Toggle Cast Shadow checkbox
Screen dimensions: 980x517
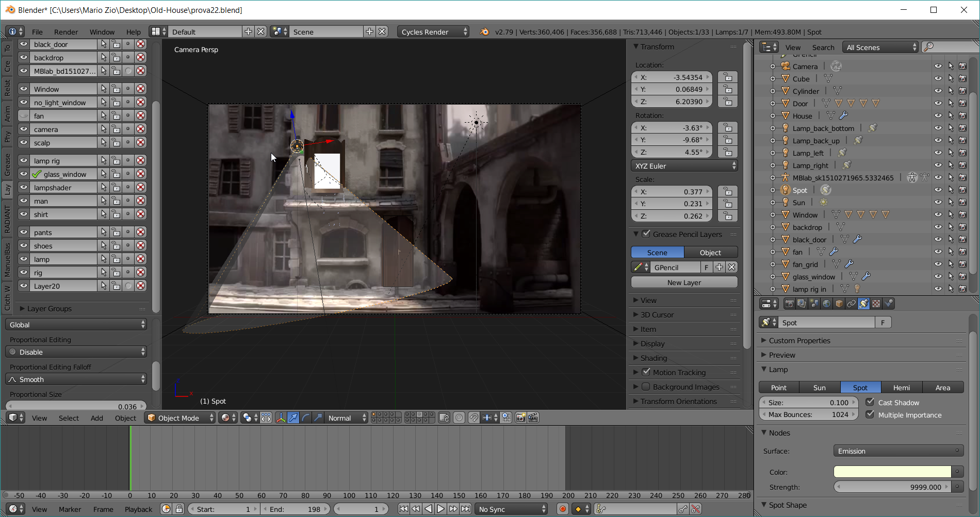point(870,402)
